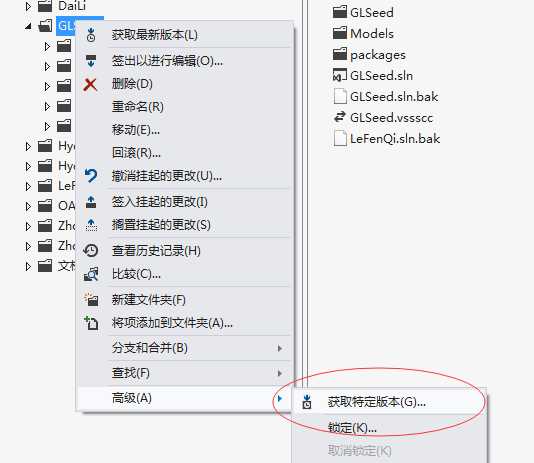Click the Get Latest Version clock icon

91,35
